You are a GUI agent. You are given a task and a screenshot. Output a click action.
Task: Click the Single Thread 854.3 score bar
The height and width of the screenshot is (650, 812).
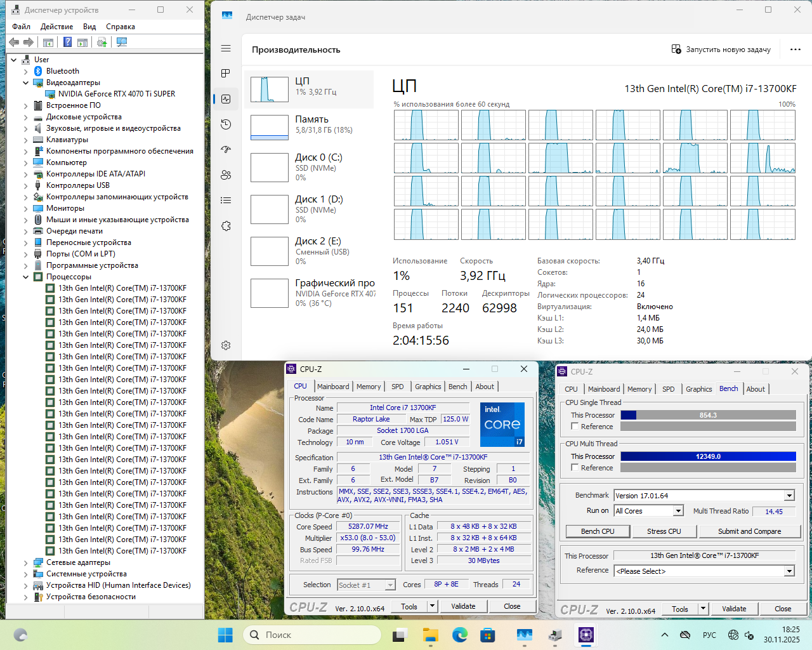click(708, 415)
